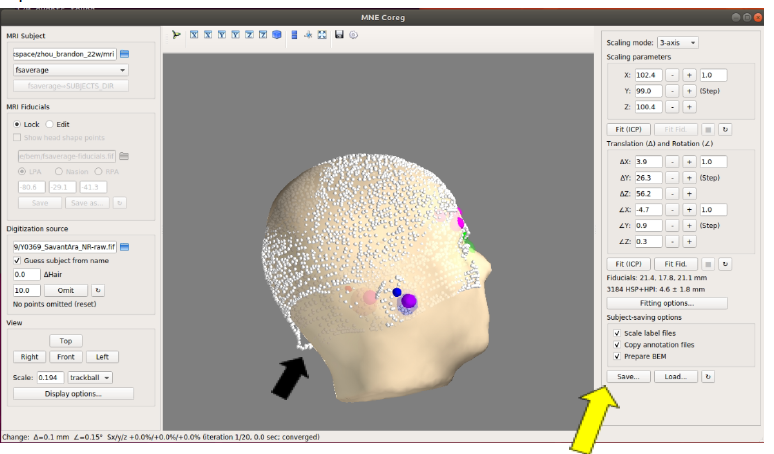This screenshot has width=774, height=454.
Task: Decrease ∠Y rotation with minus button
Action: [x=672, y=226]
